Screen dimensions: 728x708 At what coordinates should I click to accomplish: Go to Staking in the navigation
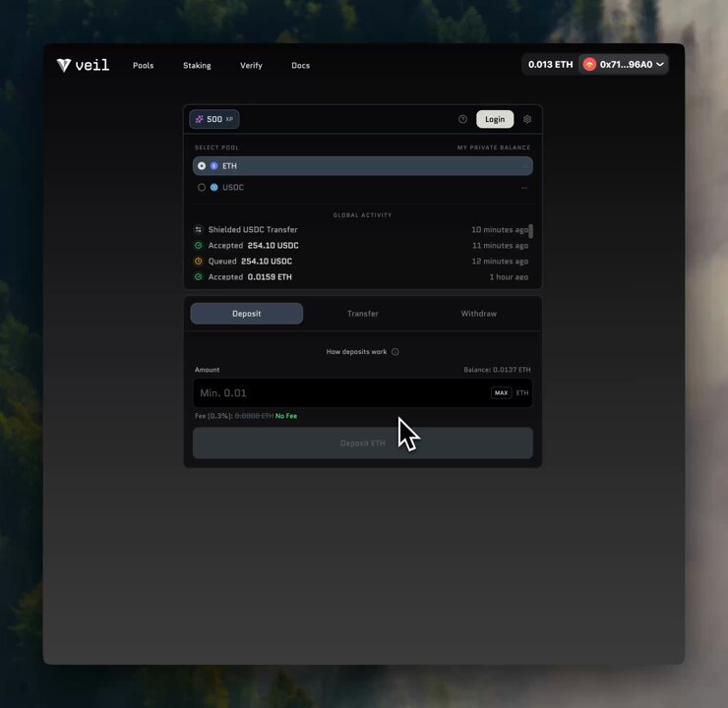[197, 66]
